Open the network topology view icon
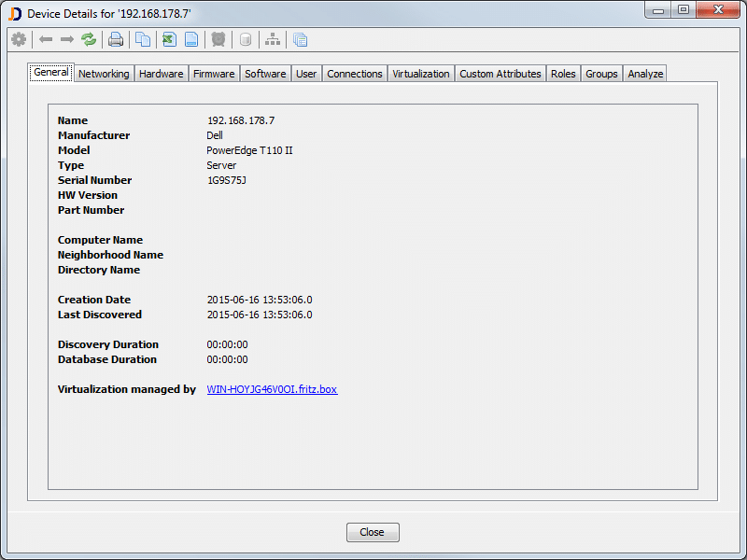 (x=272, y=39)
